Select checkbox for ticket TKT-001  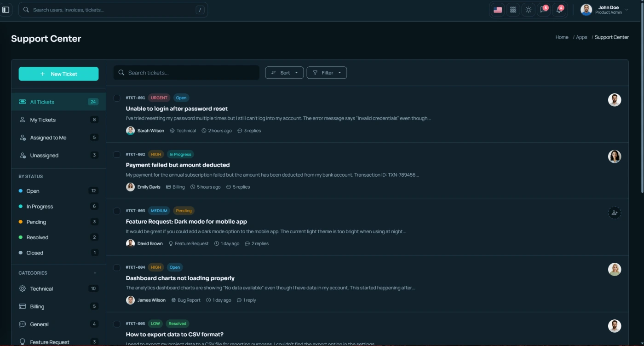(x=117, y=98)
